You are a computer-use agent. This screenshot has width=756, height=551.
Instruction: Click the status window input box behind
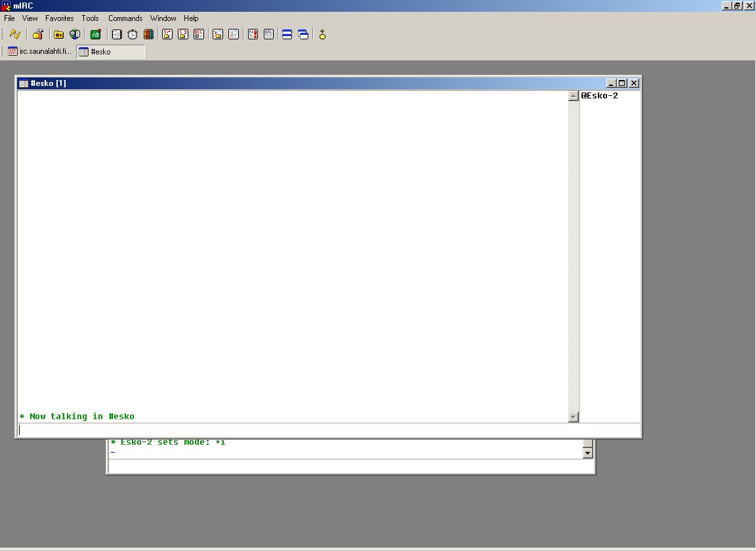(x=352, y=466)
